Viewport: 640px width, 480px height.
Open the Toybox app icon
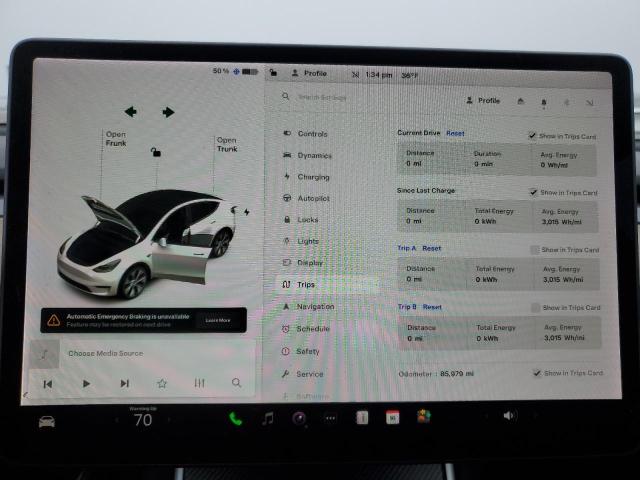tap(424, 417)
